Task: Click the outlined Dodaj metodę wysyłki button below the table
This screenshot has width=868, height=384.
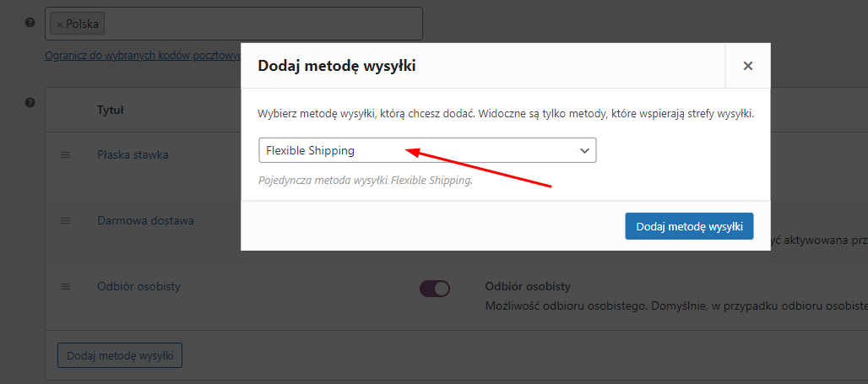Action: click(x=120, y=356)
